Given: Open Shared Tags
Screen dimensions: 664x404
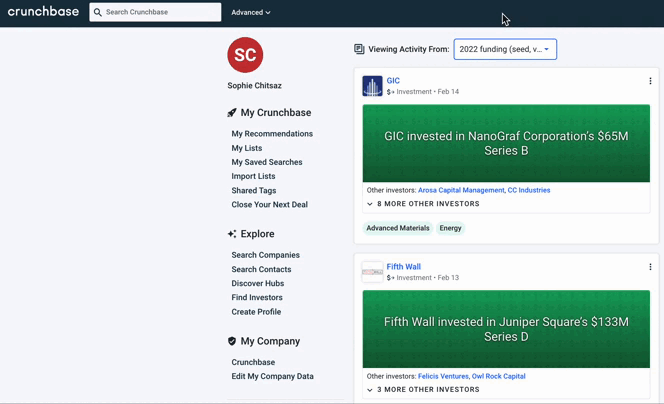Looking at the screenshot, I should tap(254, 191).
